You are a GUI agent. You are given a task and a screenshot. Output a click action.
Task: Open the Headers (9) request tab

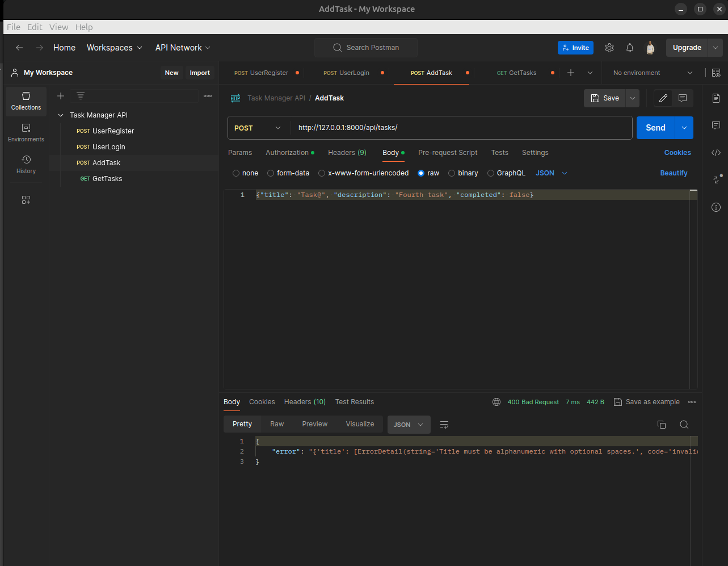tap(347, 153)
